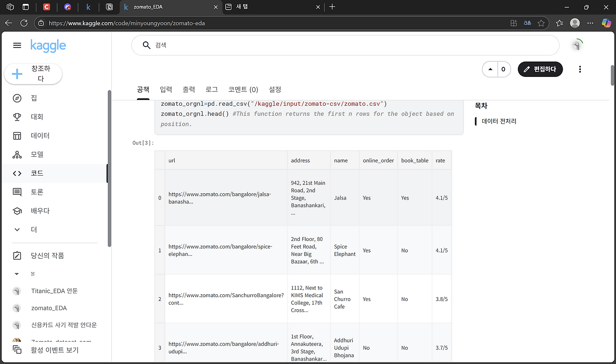Click the name column header

(x=345, y=160)
